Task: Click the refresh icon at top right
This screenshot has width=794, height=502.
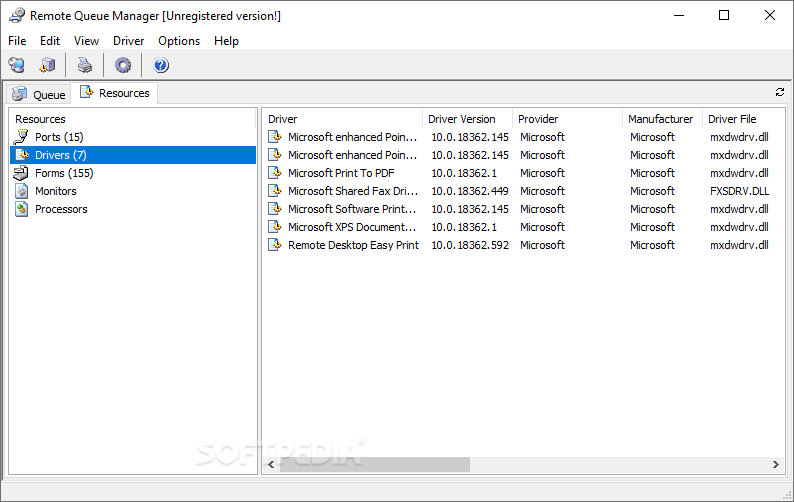Action: point(779,92)
